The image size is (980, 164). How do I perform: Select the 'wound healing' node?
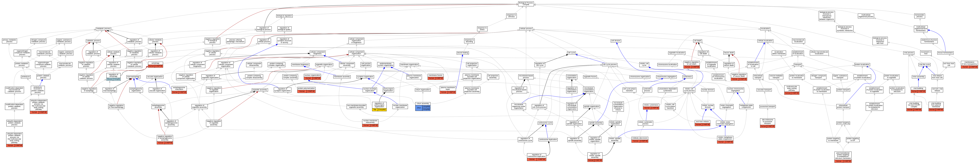coord(463,53)
